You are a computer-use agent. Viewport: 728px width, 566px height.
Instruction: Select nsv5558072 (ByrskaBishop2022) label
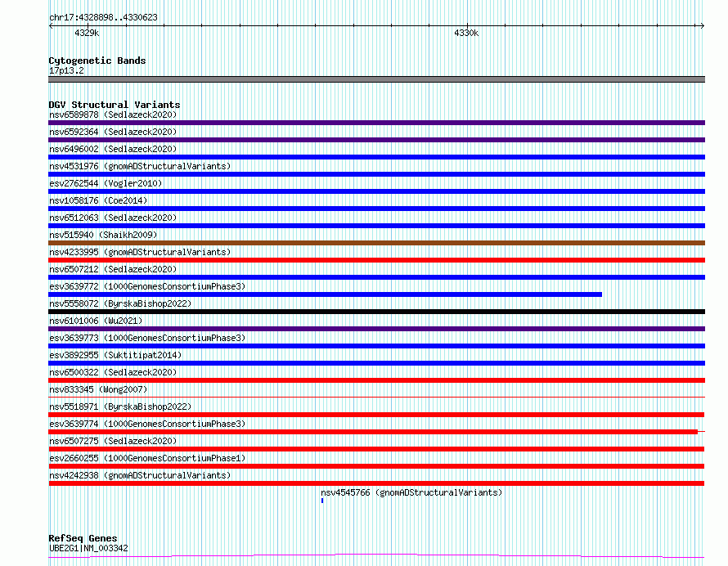point(120,303)
